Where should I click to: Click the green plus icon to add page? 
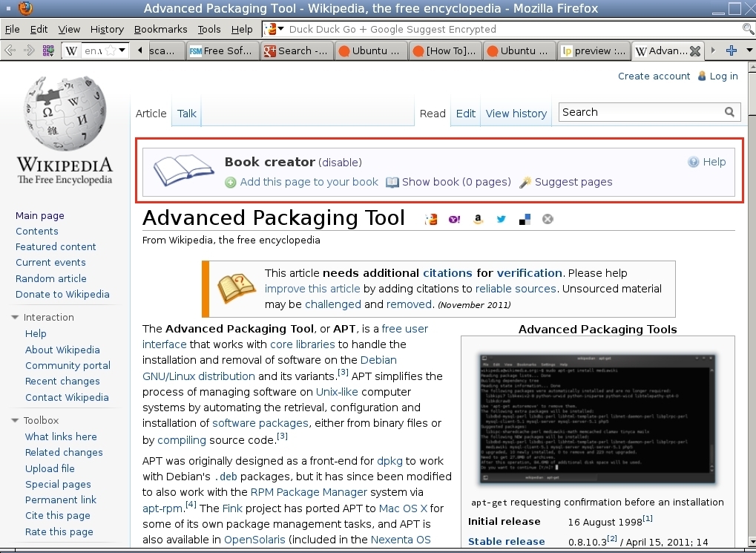231,183
